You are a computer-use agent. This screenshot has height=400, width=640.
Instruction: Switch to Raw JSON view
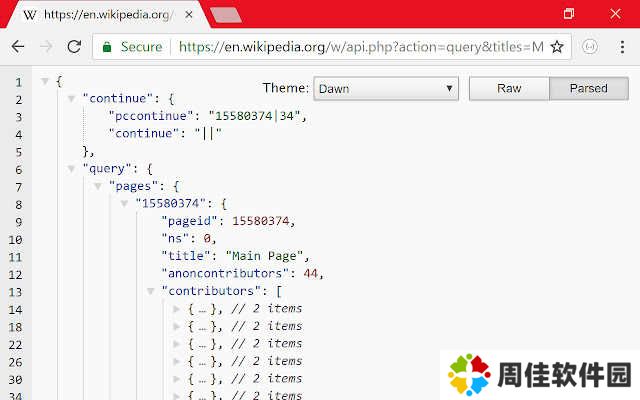(x=509, y=88)
